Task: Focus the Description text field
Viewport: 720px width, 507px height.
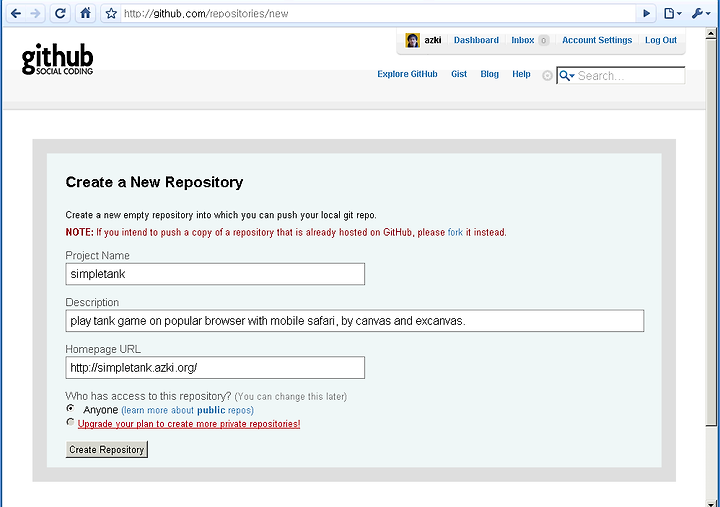Action: [354, 321]
